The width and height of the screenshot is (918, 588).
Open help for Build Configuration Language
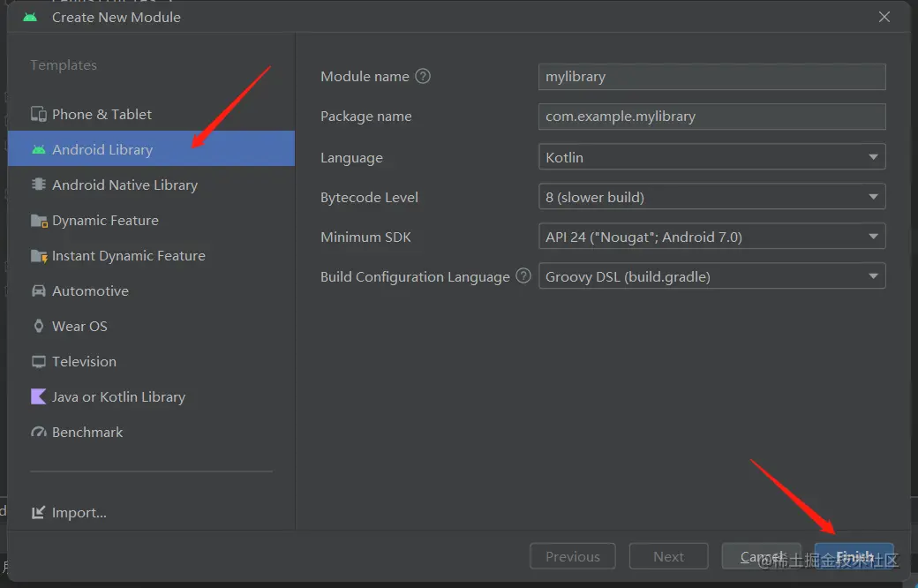click(x=523, y=275)
